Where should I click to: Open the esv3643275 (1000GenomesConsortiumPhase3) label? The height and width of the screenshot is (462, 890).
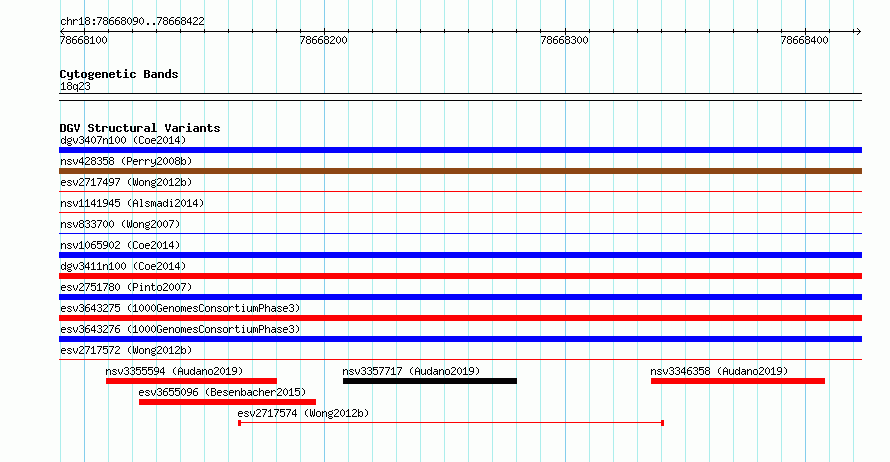click(x=180, y=308)
